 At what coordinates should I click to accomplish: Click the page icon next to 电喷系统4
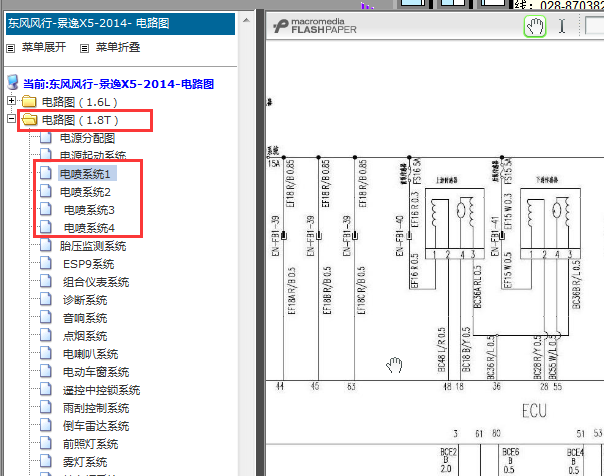click(46, 228)
